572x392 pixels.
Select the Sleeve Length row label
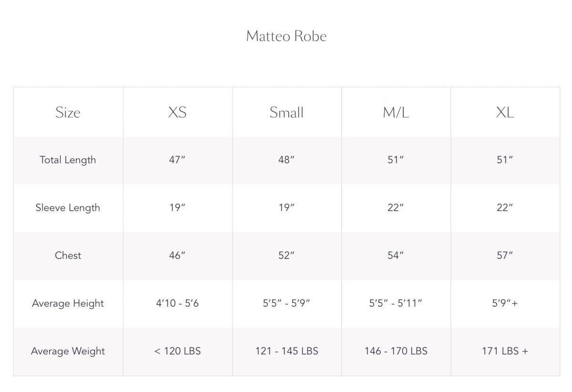click(x=68, y=208)
